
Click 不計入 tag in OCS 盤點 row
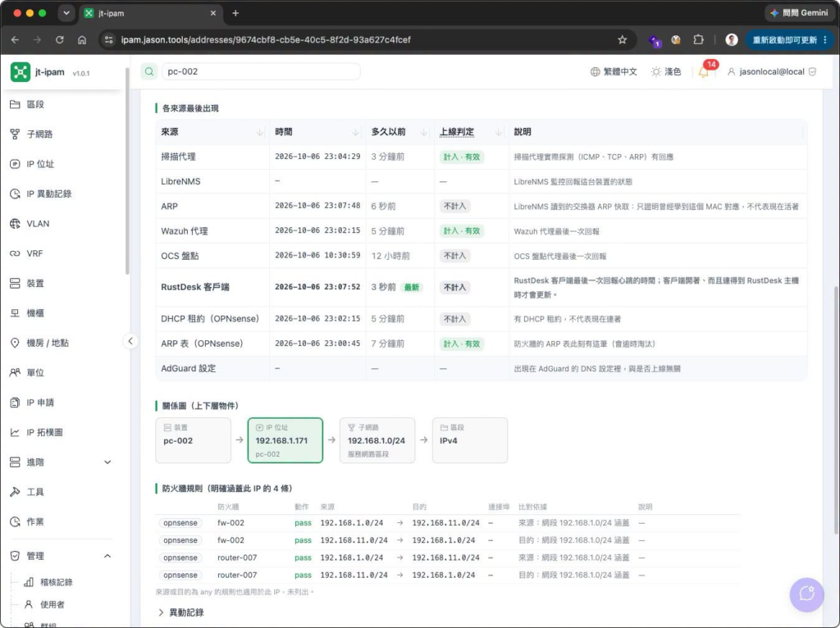[454, 256]
